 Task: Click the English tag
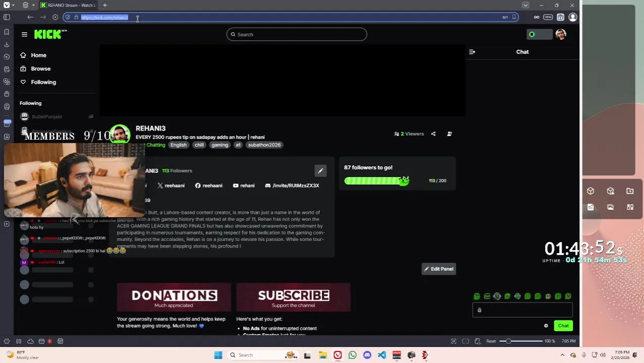pos(178,145)
